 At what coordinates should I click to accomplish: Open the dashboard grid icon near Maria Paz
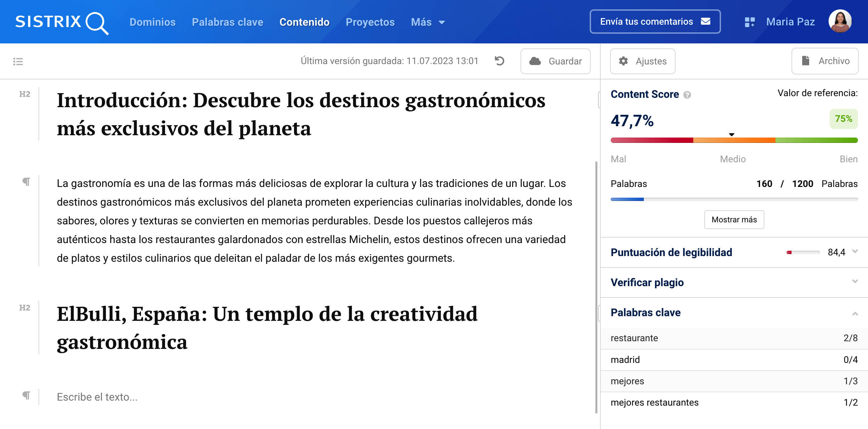749,22
